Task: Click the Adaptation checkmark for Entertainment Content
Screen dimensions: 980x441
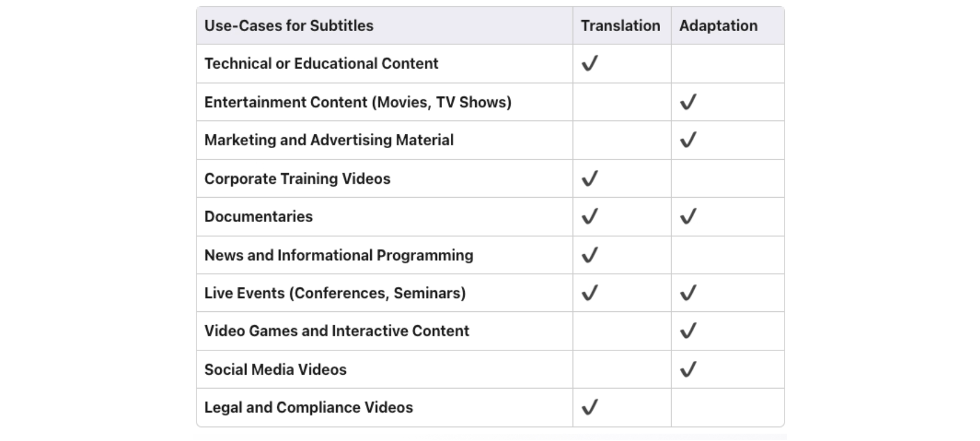Action: click(688, 102)
